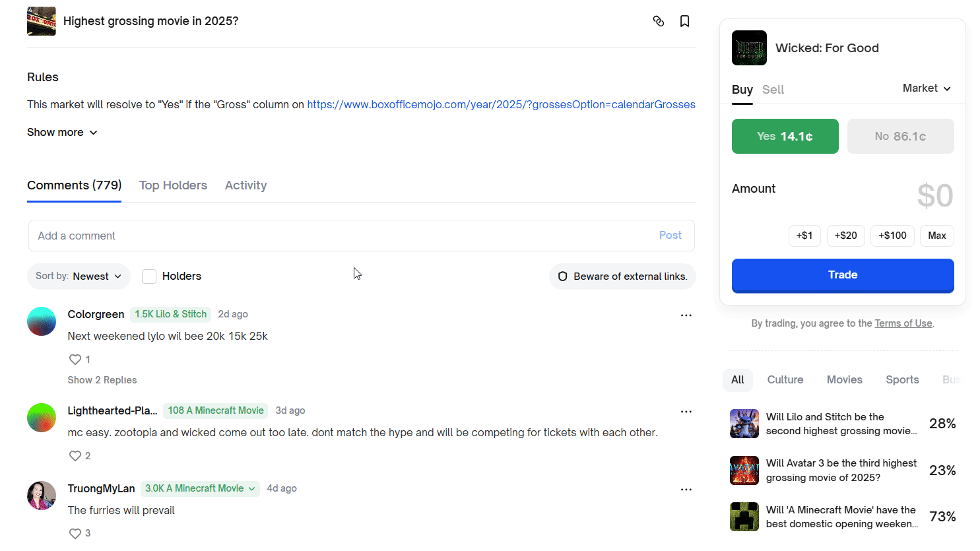The image size is (980, 551).
Task: Switch to the Top Holders tab
Action: [x=173, y=185]
